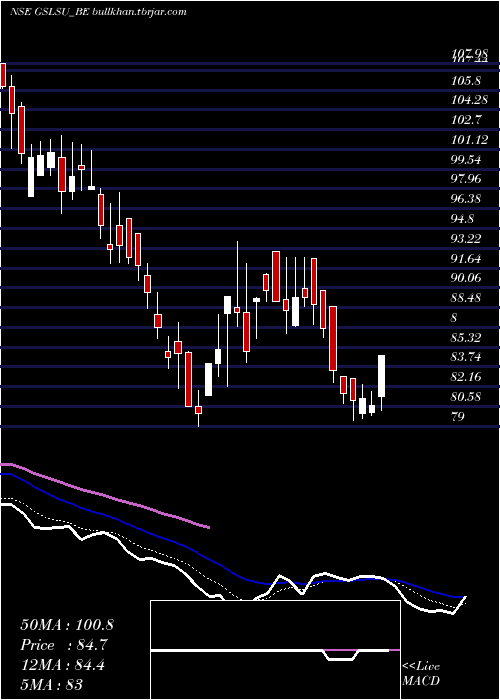The image size is (500, 700).
Task: Click the pink 50MA moving average line
Action: pos(105,495)
